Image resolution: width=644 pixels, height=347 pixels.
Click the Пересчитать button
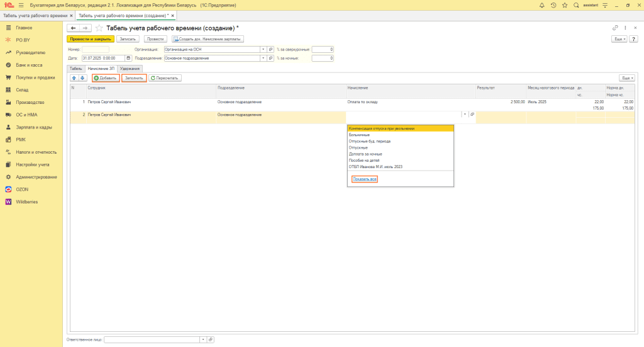tap(165, 78)
